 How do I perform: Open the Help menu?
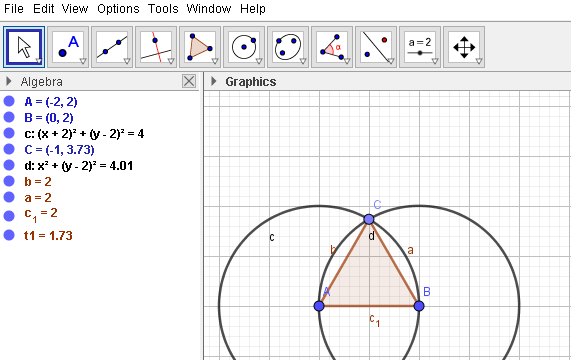pos(253,8)
